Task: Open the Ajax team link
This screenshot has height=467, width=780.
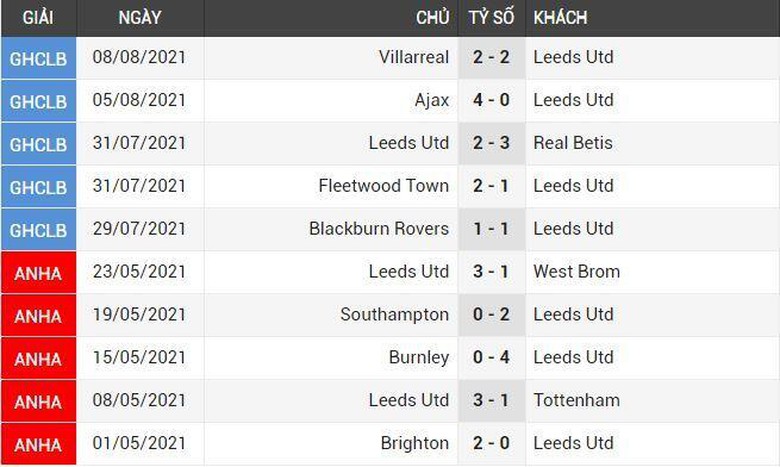Action: (432, 100)
